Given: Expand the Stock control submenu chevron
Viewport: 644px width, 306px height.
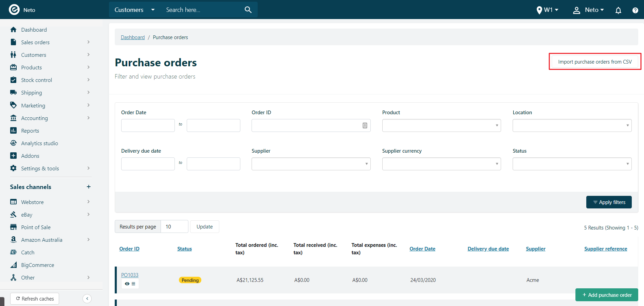Looking at the screenshot, I should tap(89, 80).
